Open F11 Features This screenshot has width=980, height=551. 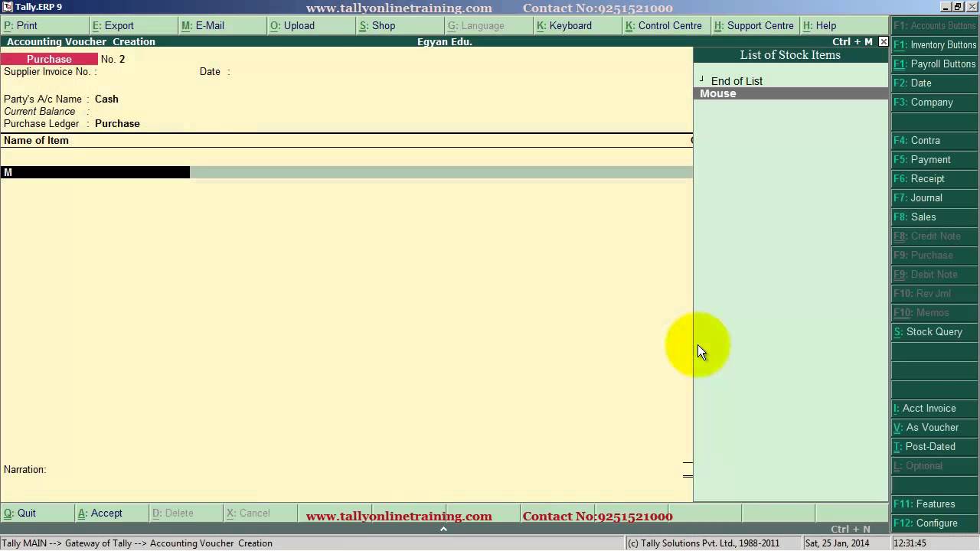[935, 504]
